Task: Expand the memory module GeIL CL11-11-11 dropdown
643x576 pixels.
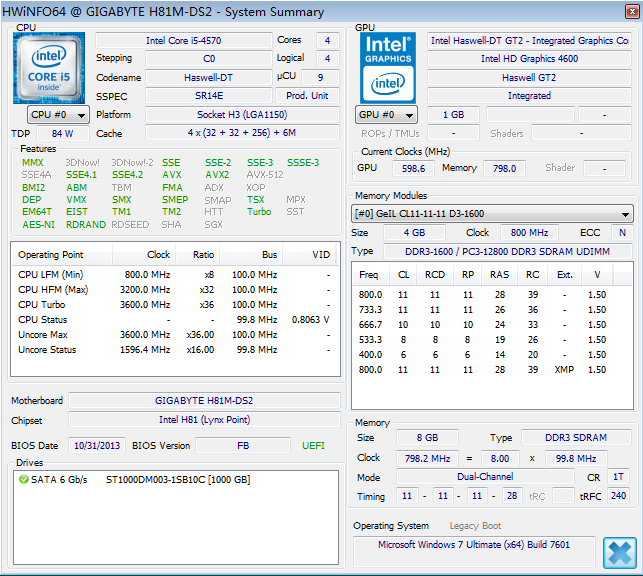Action: pos(492,214)
